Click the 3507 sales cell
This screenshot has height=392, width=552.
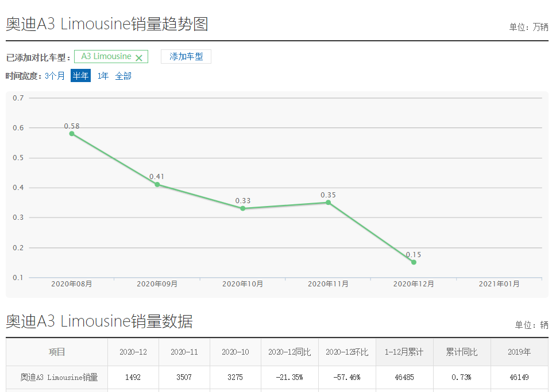pyautogui.click(x=184, y=377)
